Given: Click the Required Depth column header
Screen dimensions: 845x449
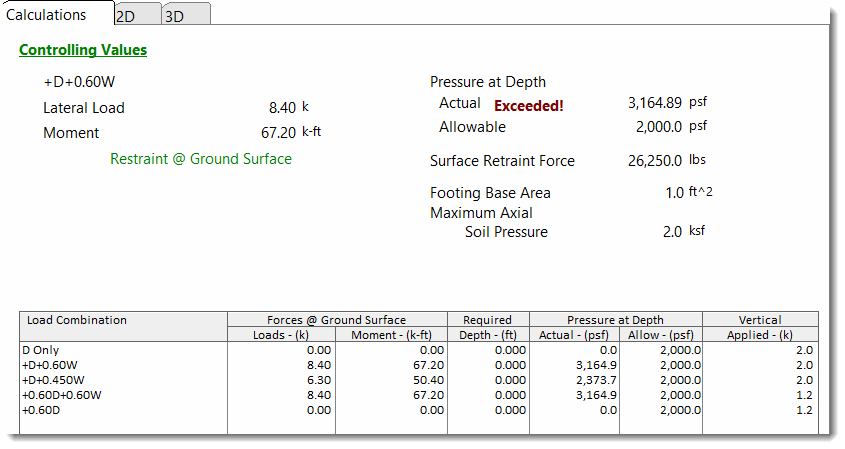Looking at the screenshot, I should click(x=487, y=327).
